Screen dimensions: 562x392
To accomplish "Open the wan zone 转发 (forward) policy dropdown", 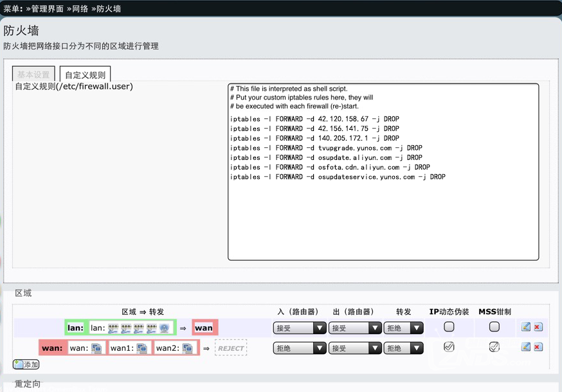I will click(x=404, y=348).
